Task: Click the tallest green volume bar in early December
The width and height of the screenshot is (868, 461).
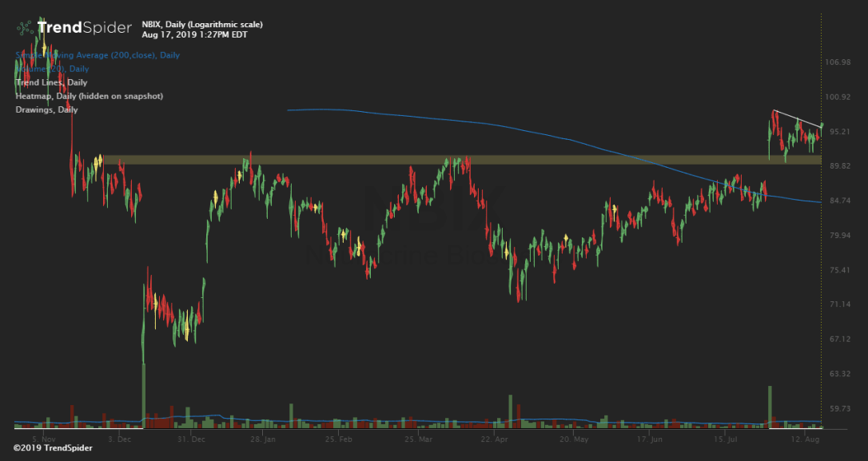Action: (144, 391)
